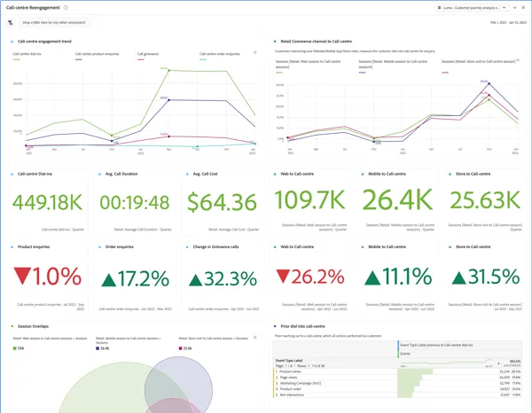Close the Call-centre Reengagement panel
The height and width of the screenshot is (413, 532).
523,7
